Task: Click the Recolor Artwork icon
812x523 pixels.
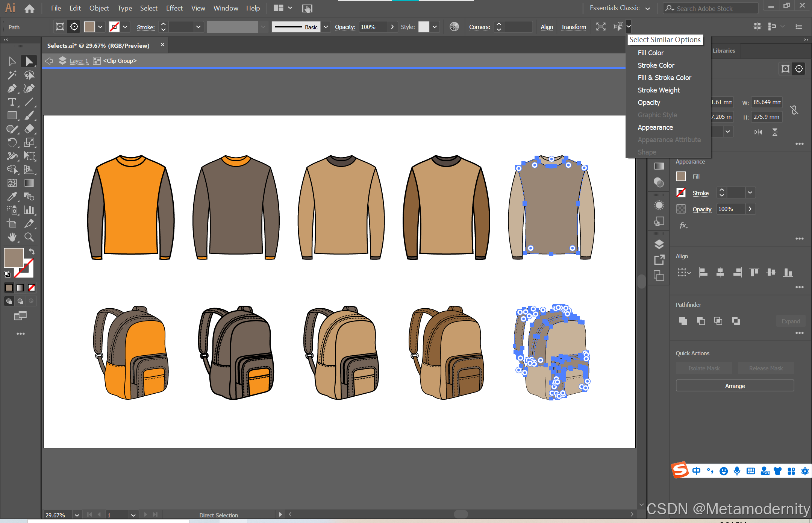Action: (454, 27)
